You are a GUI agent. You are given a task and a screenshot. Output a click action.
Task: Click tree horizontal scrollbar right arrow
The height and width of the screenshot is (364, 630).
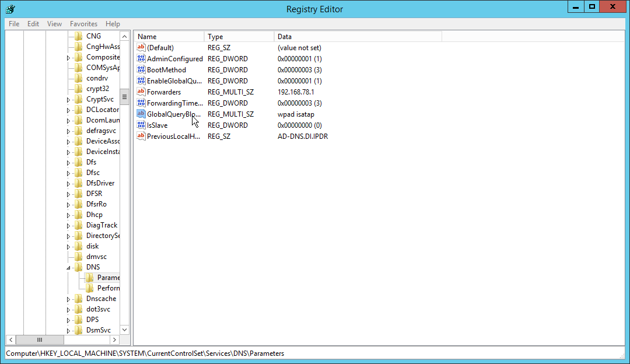tap(114, 340)
